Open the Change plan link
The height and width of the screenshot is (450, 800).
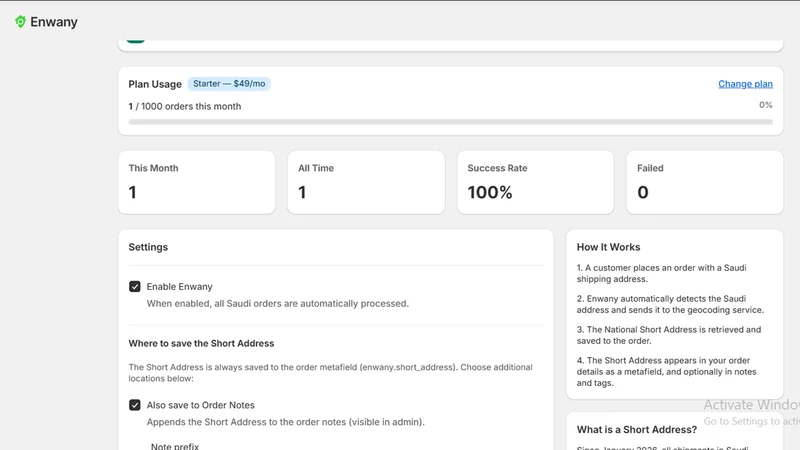click(x=745, y=84)
